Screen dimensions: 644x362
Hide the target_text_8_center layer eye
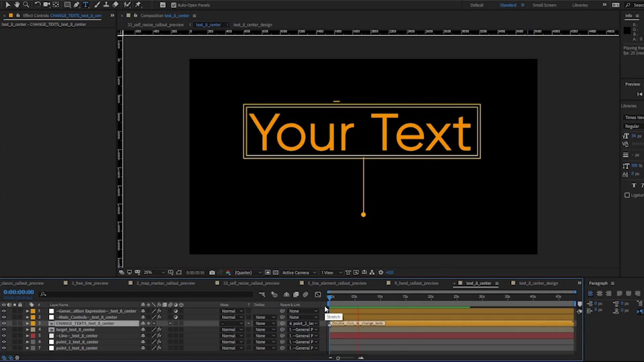pos(4,330)
